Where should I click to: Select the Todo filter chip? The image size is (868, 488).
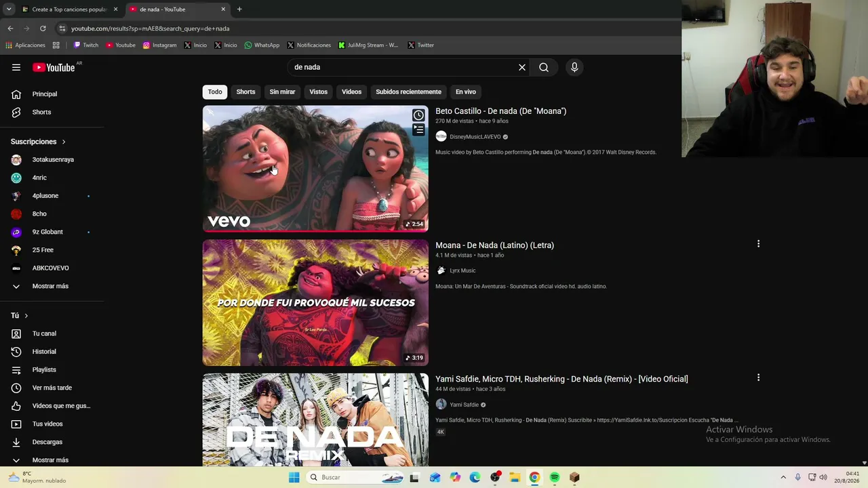click(215, 91)
